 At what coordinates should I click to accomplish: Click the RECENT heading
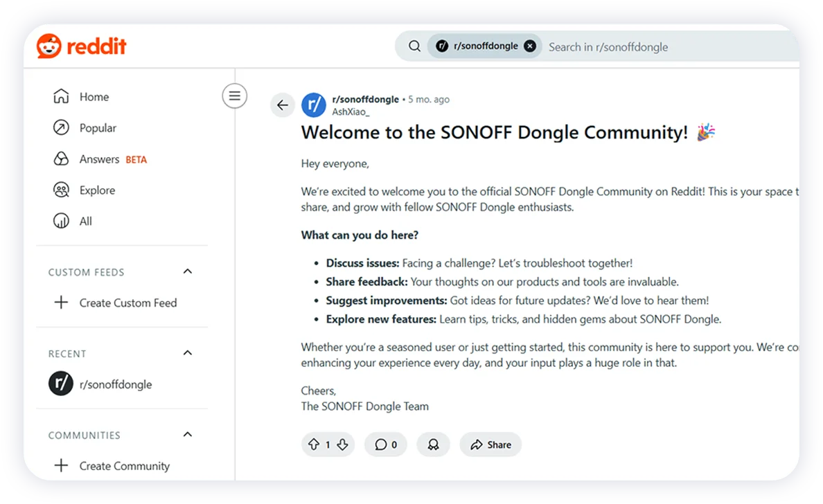67,354
